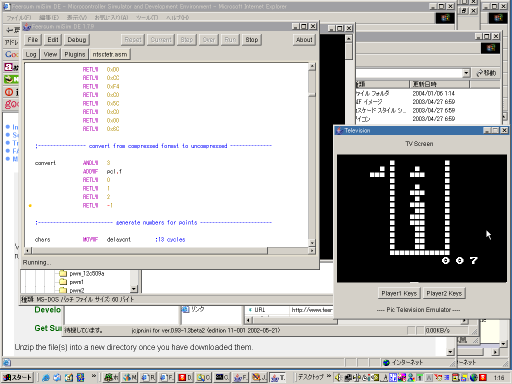The image size is (512, 384).
Task: Click the 'pcl,f' operand in the code
Action: coord(114,171)
